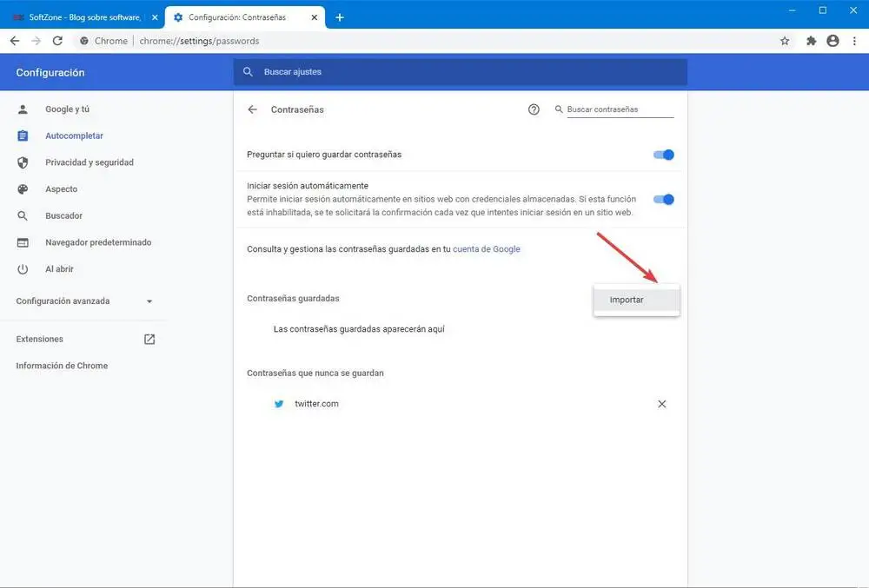Click the palette icon for Aspecto
The image size is (869, 588).
pyautogui.click(x=23, y=189)
